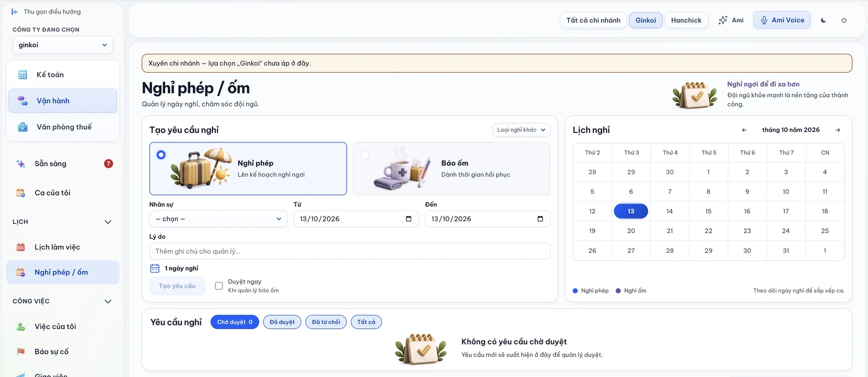
Task: Open the Loại nghỉ khác dropdown
Action: pyautogui.click(x=521, y=130)
